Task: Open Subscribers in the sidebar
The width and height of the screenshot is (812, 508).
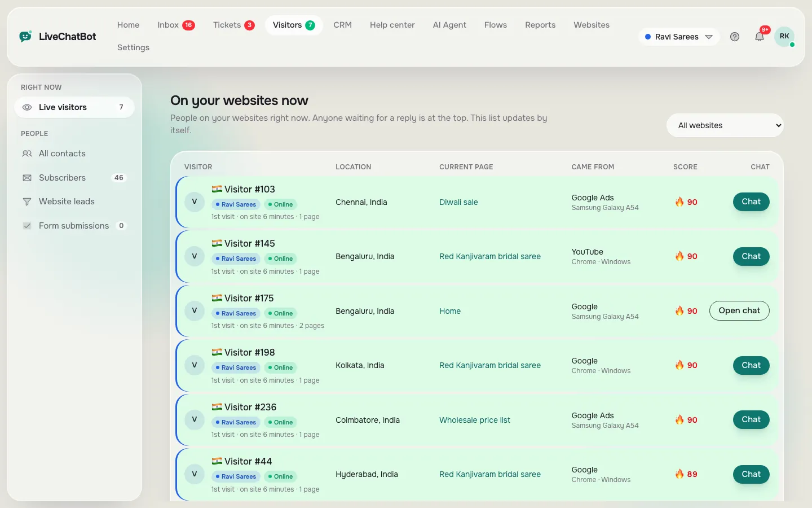Action: click(x=74, y=178)
